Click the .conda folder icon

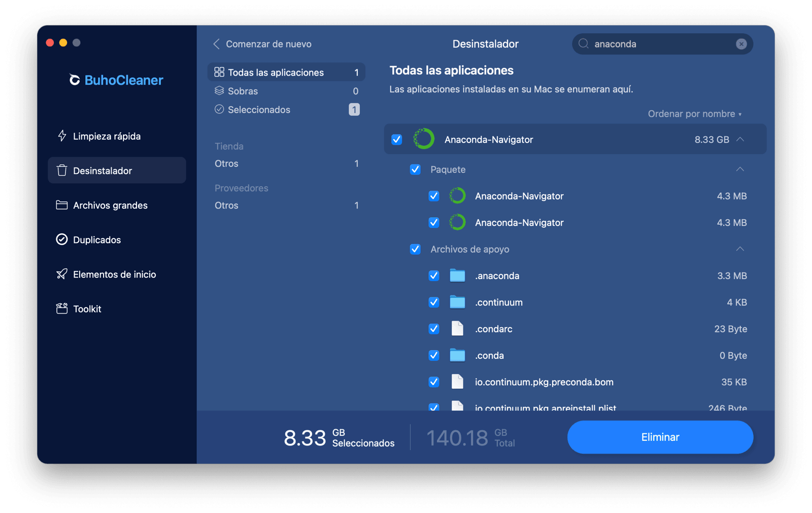pyautogui.click(x=457, y=355)
